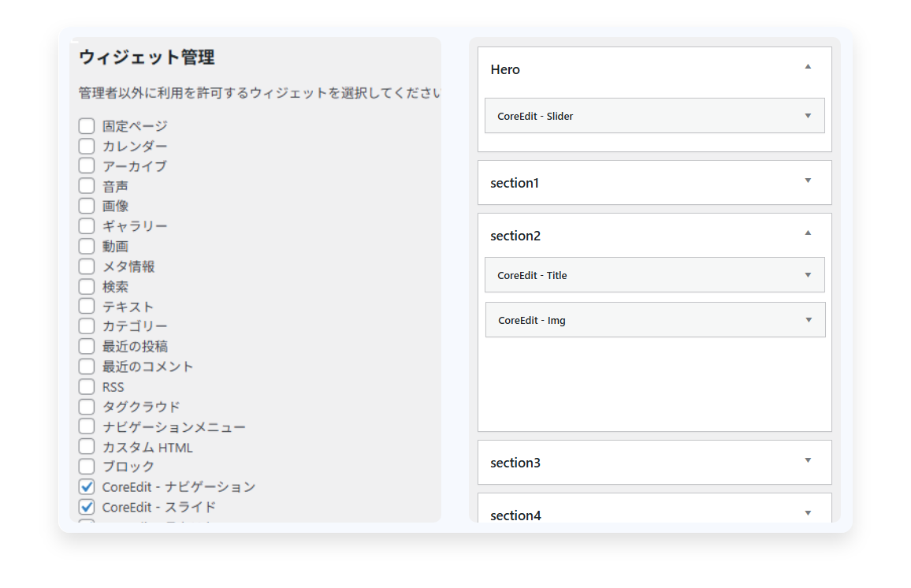Expand the section3 panel

807,461
